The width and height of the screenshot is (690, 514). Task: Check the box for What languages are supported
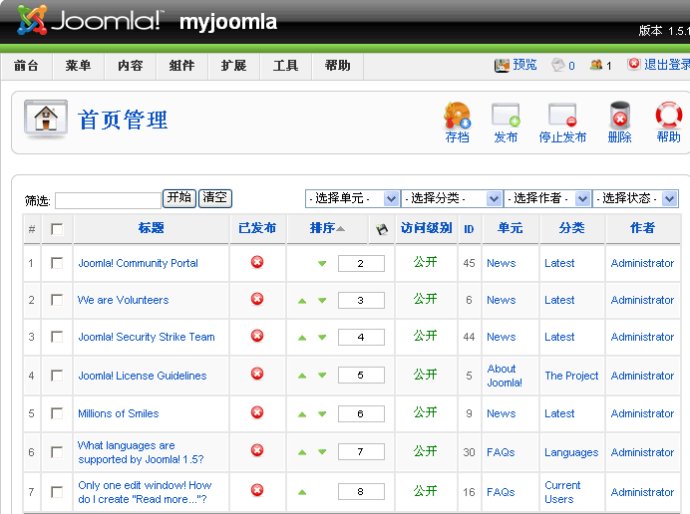click(x=57, y=452)
